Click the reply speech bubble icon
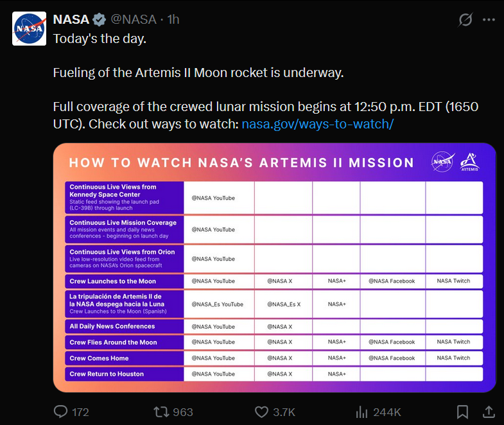 coord(60,411)
